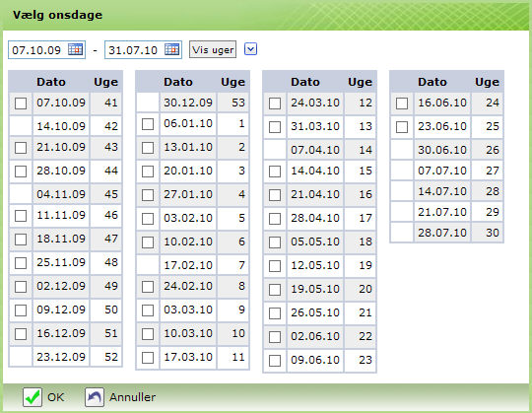The image size is (532, 413).
Task: Expand the dropdown arrow next to Vis uger
Action: point(251,49)
